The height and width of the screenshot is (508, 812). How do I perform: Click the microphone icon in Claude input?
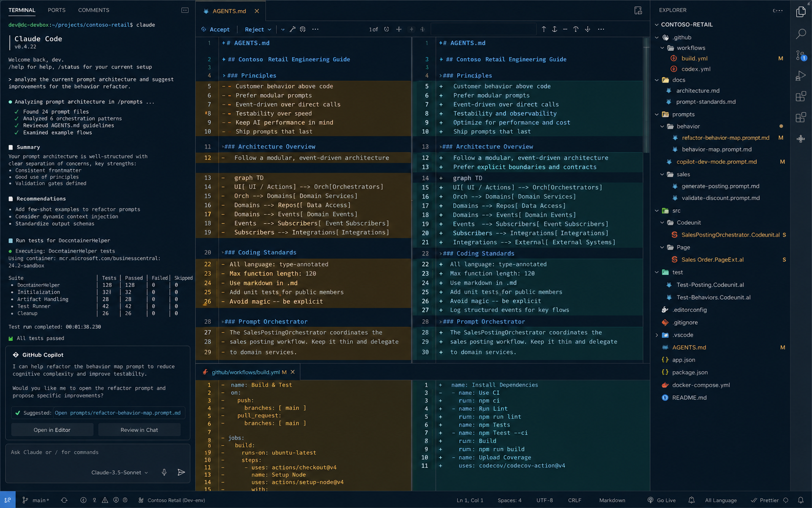164,472
